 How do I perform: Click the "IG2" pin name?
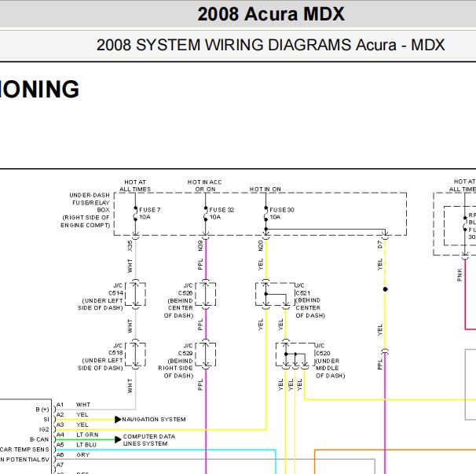tap(44, 429)
